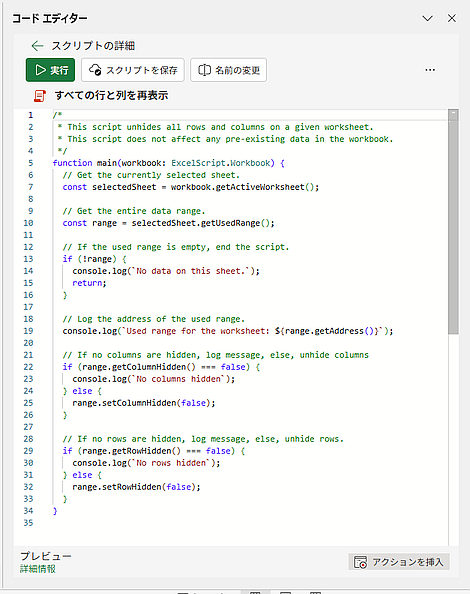Image resolution: width=470 pixels, height=594 pixels.
Task: Click the comment on line 2 about unhiding
Action: click(215, 127)
